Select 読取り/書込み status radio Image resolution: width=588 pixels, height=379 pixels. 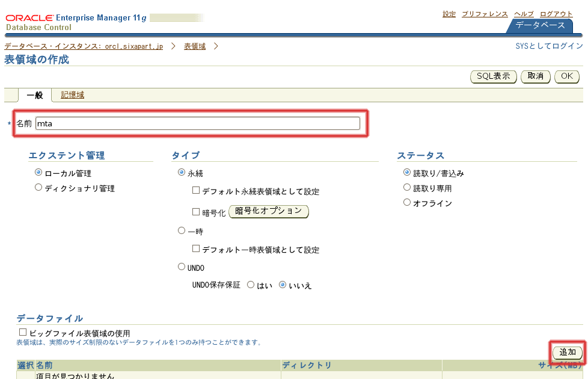tap(407, 172)
